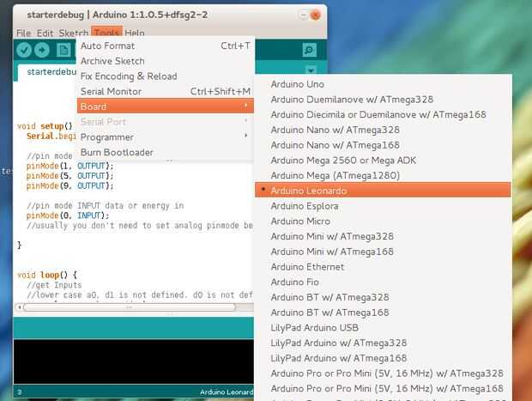Click the pinMode(9, OUTPUT) code line
This screenshot has width=532, height=401.
(x=70, y=186)
